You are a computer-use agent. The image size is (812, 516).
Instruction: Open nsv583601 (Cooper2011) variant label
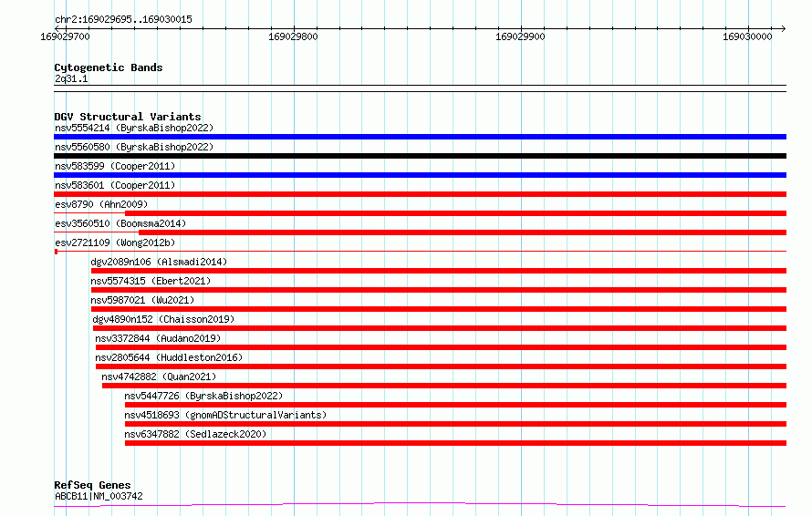[115, 185]
